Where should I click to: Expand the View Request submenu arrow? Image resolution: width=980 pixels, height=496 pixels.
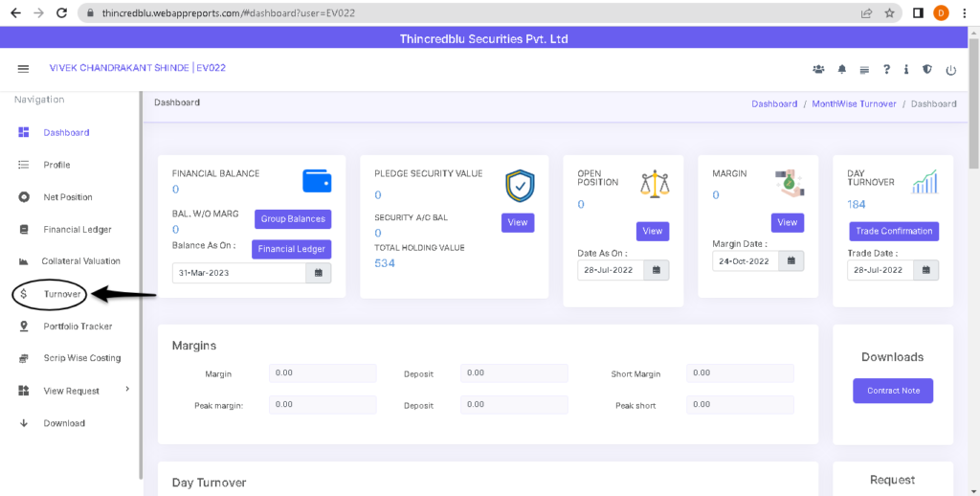127,389
